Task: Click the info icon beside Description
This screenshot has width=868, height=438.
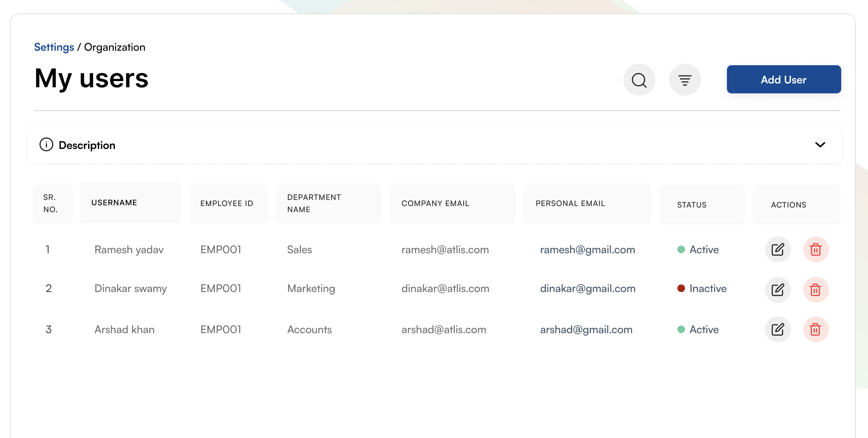Action: coord(46,144)
